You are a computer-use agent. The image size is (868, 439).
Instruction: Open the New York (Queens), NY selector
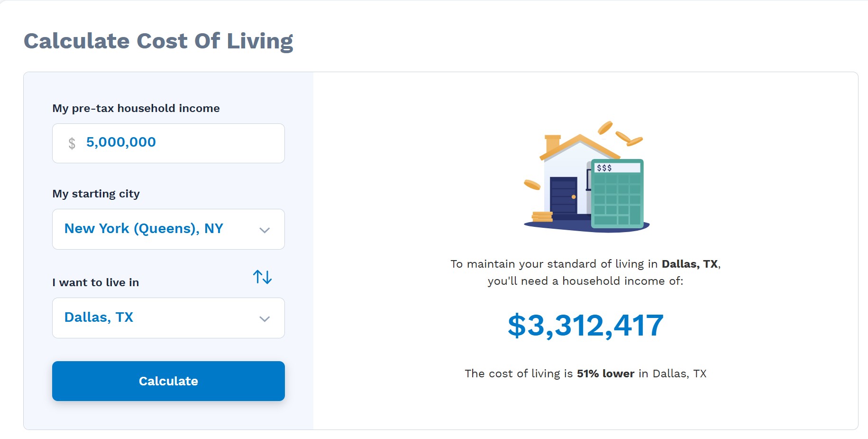click(x=144, y=229)
